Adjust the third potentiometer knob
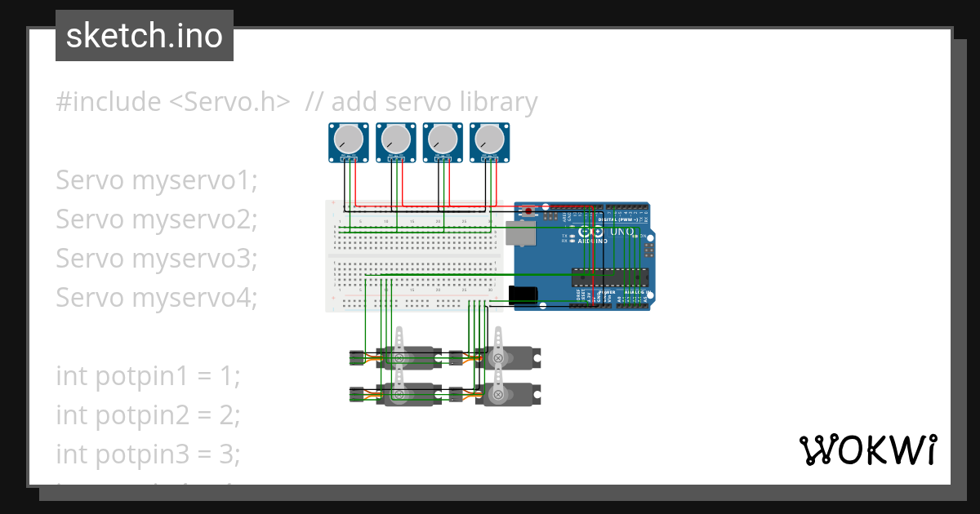This screenshot has height=514, width=980. tap(443, 137)
